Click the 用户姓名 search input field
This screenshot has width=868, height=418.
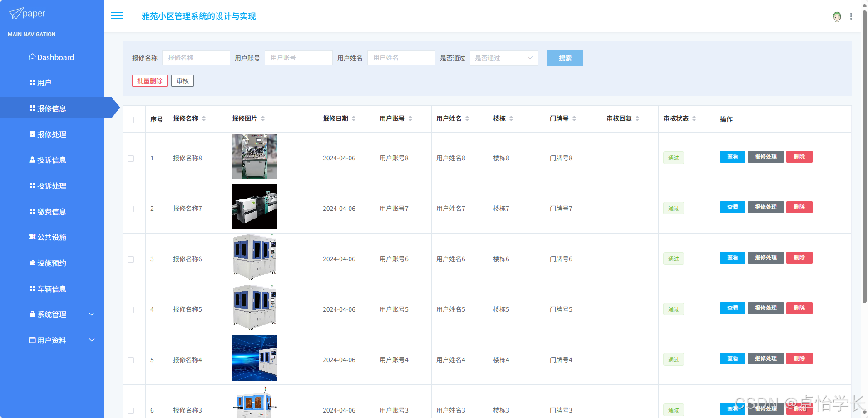pos(401,58)
